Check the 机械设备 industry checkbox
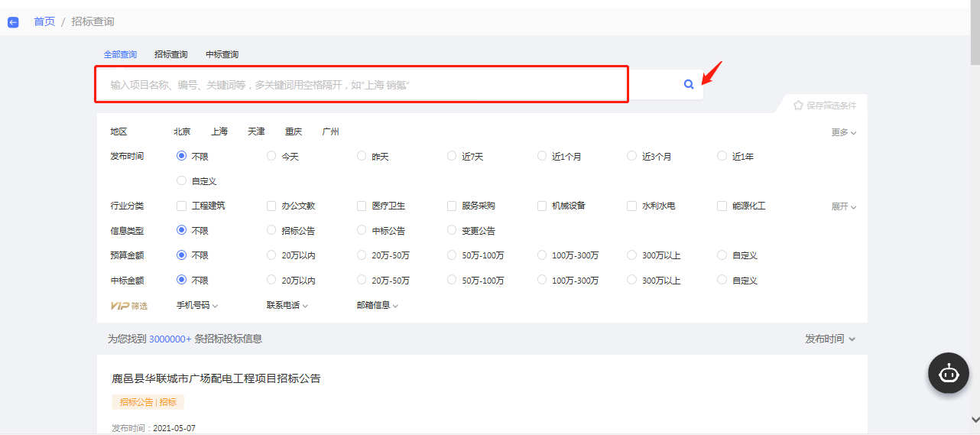This screenshot has width=980, height=435. coord(542,206)
